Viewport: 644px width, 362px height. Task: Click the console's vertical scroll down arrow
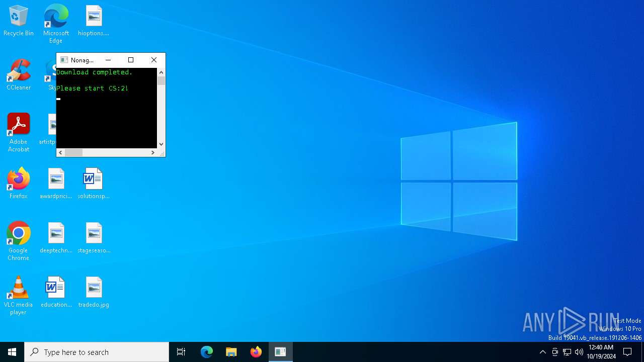tap(161, 144)
